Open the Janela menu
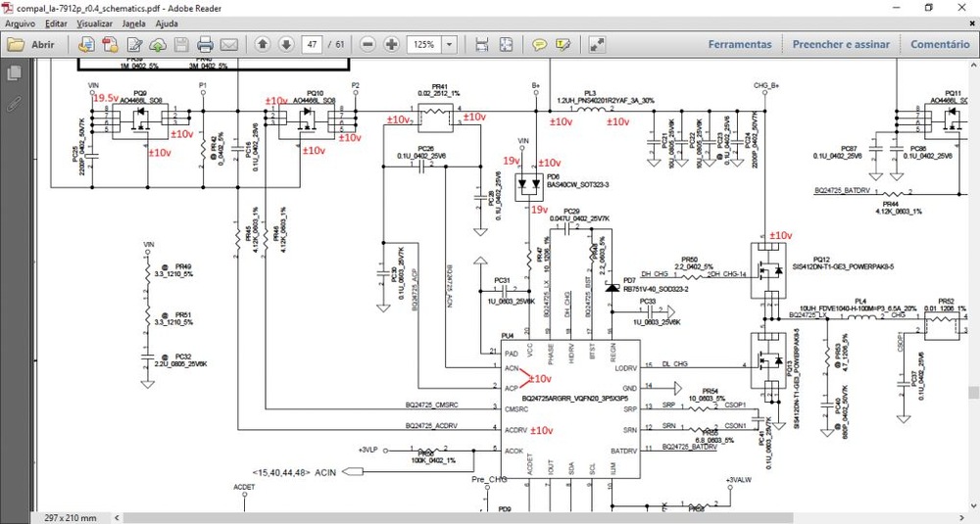This screenshot has width=980, height=524. tap(133, 23)
